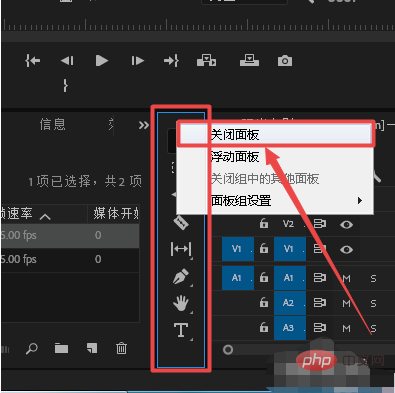This screenshot has height=393, width=395.
Task: Toggle sync lock for A2 track
Action: pyautogui.click(x=320, y=303)
